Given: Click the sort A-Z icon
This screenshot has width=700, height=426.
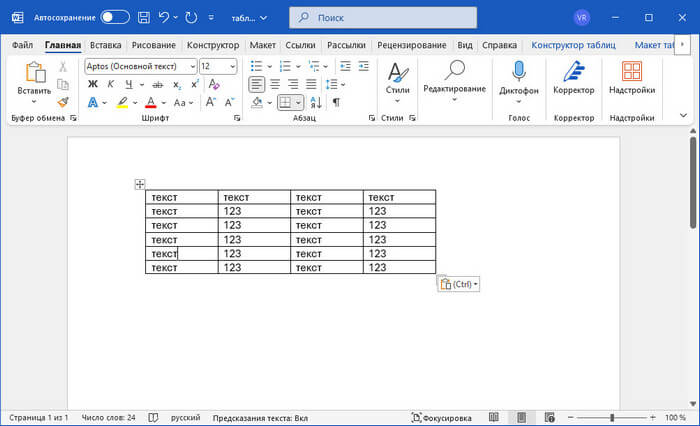Looking at the screenshot, I should [x=316, y=102].
